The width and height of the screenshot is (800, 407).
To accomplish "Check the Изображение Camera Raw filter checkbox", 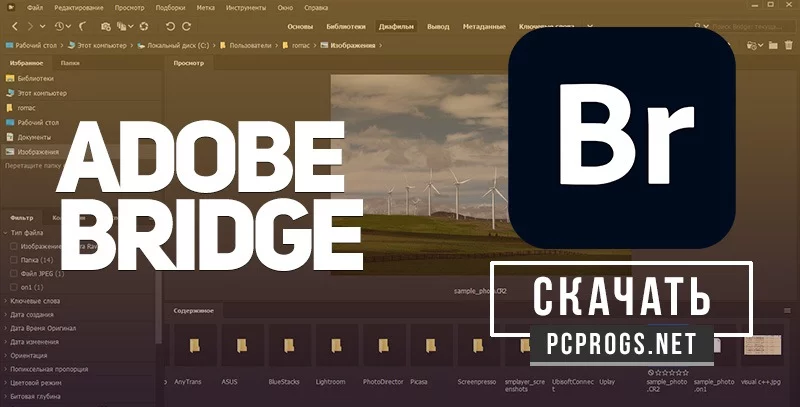I will pos(14,246).
